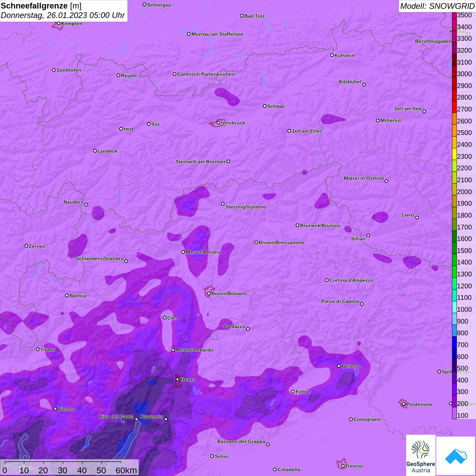Click the Zell am See label
Viewport: 476px width, 476px height.
tap(408, 108)
